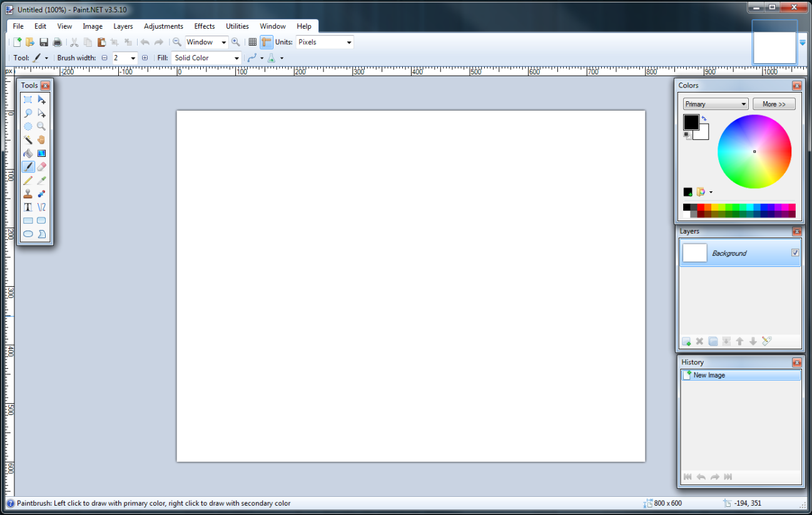Select the Recolor tool

pos(41,194)
